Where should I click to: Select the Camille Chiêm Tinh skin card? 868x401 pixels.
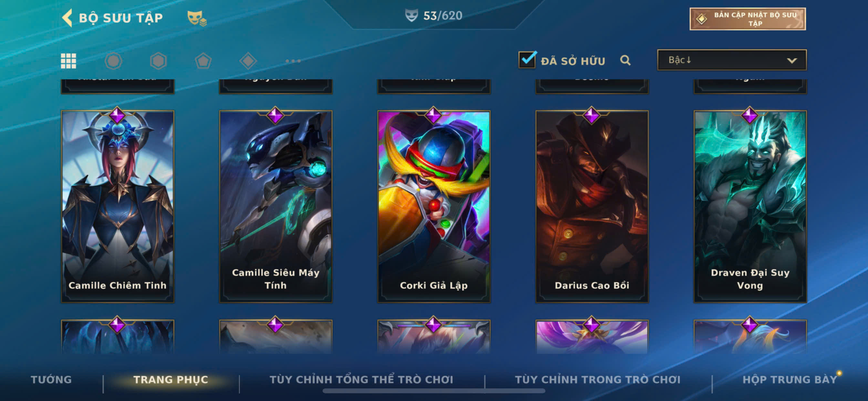[118, 206]
